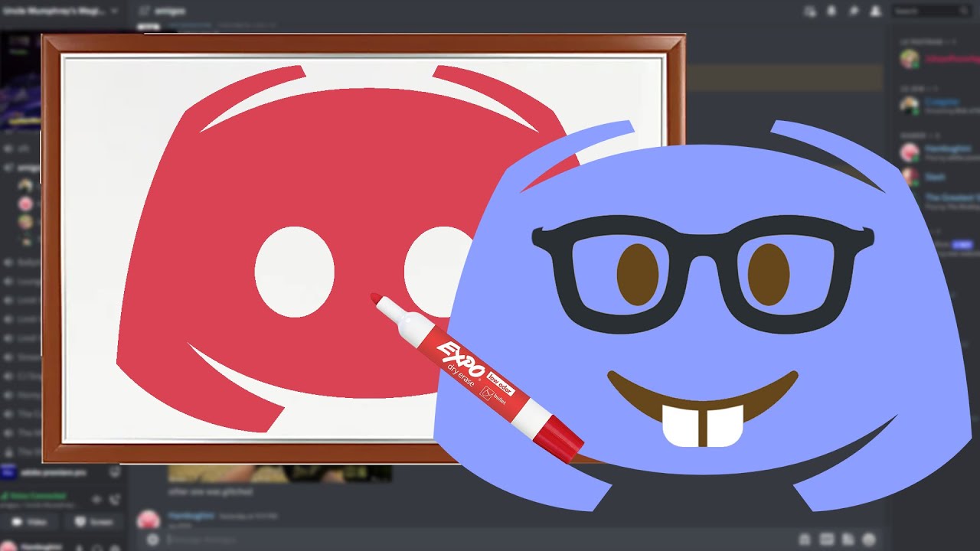Toggle noise suppression icon beside Voice Connected
This screenshot has height=551, width=980.
pyautogui.click(x=96, y=500)
